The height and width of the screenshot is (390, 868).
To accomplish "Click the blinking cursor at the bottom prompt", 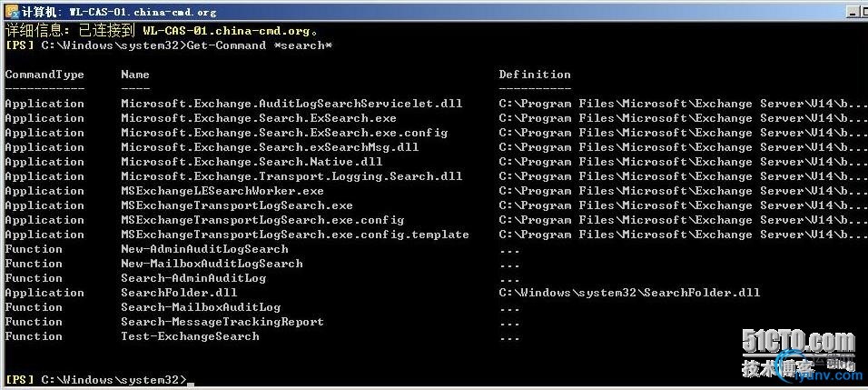I will coord(191,384).
